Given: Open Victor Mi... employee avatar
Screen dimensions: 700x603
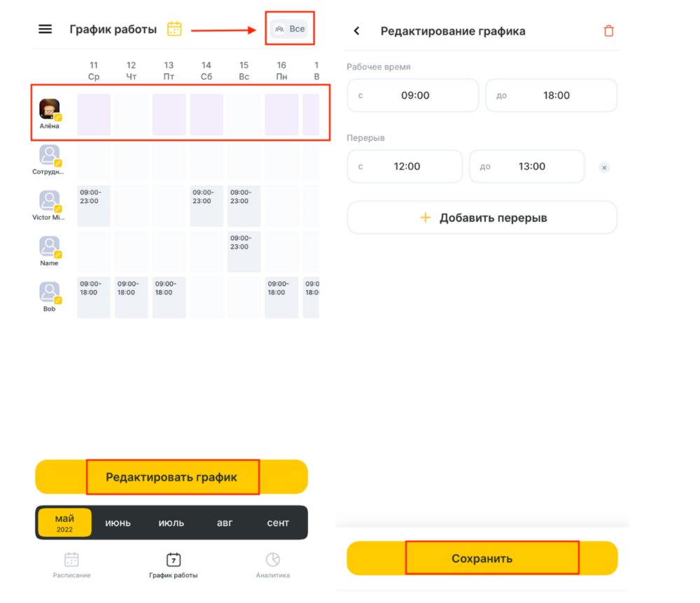Looking at the screenshot, I should click(x=49, y=201).
